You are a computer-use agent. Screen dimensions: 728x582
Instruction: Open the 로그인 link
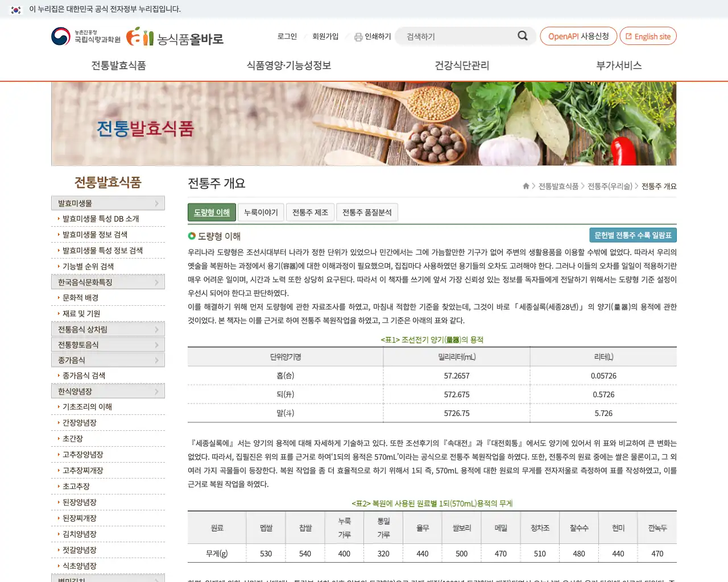286,36
